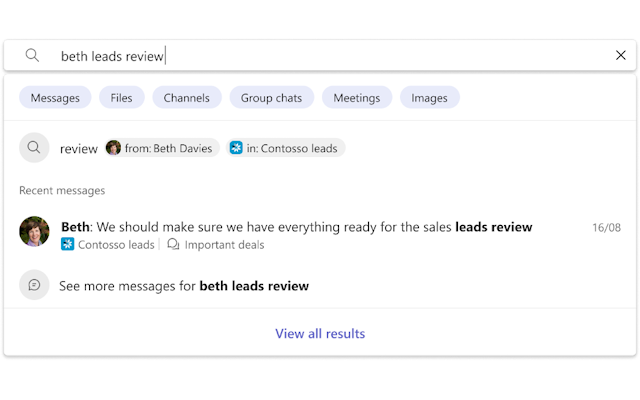
Task: Click Beth Davies avatar in the 'from' chip
Action: [113, 148]
